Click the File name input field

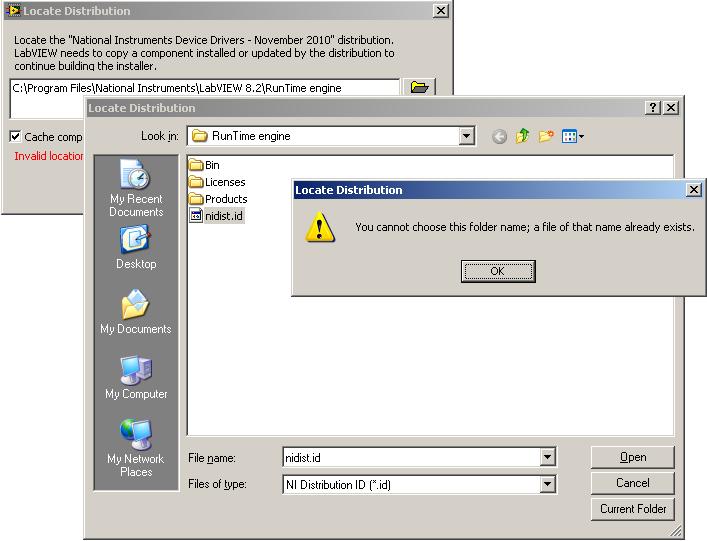pyautogui.click(x=411, y=458)
